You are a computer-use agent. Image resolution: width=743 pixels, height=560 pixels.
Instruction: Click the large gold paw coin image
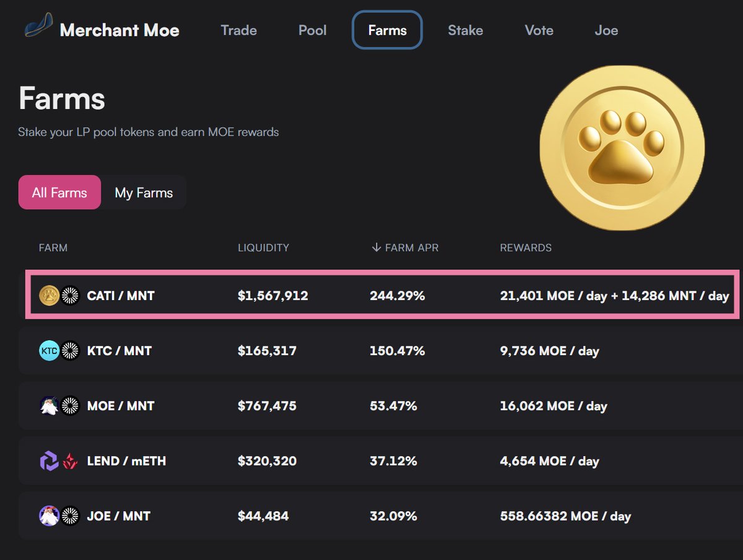[622, 147]
